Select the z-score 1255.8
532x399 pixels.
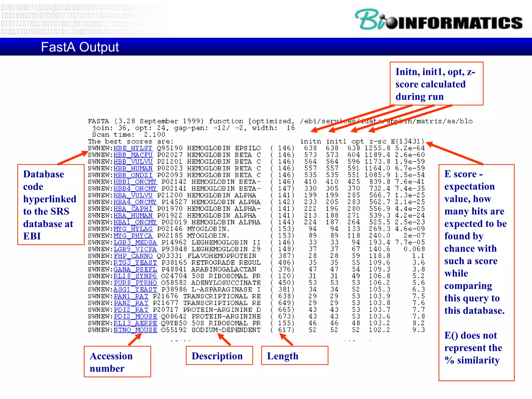click(377, 148)
